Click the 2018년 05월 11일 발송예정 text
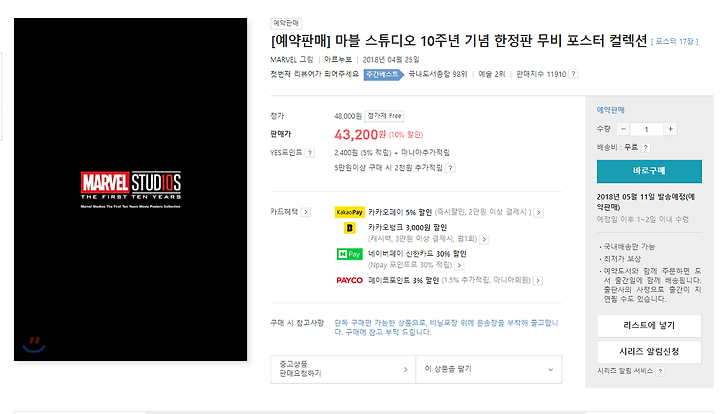Screen dimensions: 720x414 coord(646,201)
